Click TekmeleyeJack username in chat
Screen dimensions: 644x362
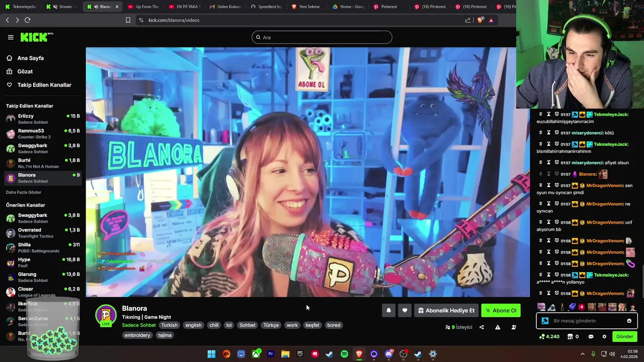[611, 115]
